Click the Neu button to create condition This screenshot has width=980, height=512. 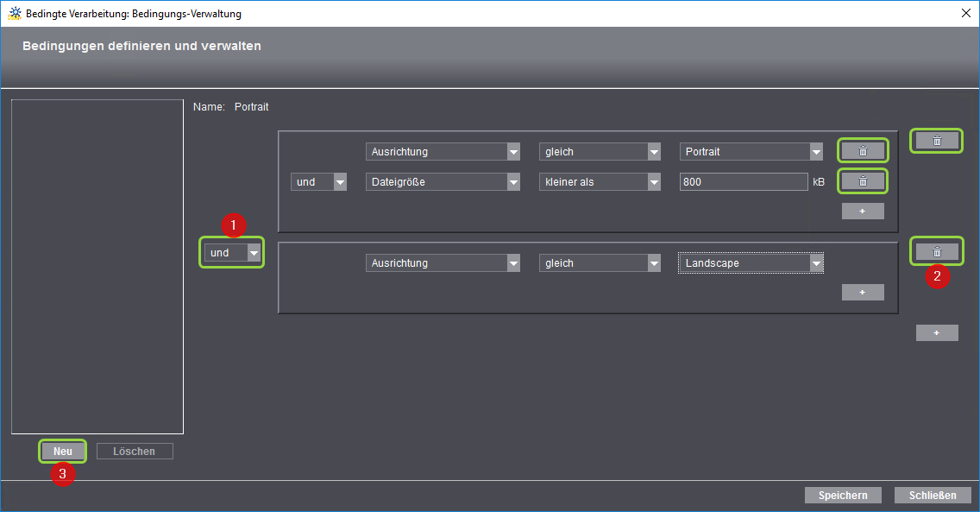[x=63, y=452]
